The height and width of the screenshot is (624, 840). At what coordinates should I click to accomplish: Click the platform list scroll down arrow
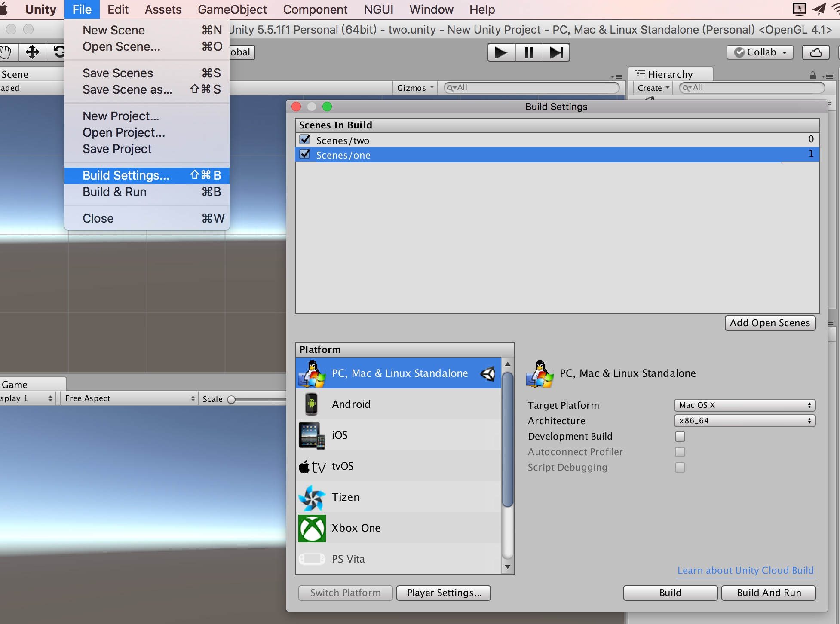508,567
